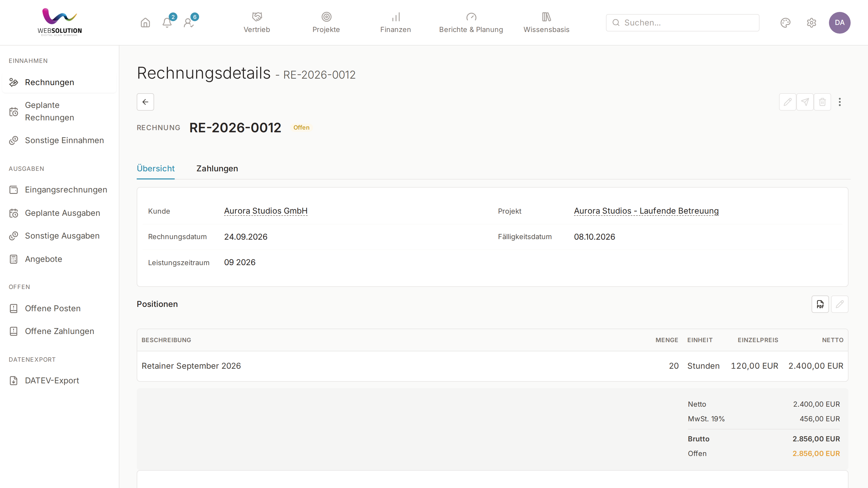
Task: Focus the Suchen search field
Action: [x=682, y=23]
